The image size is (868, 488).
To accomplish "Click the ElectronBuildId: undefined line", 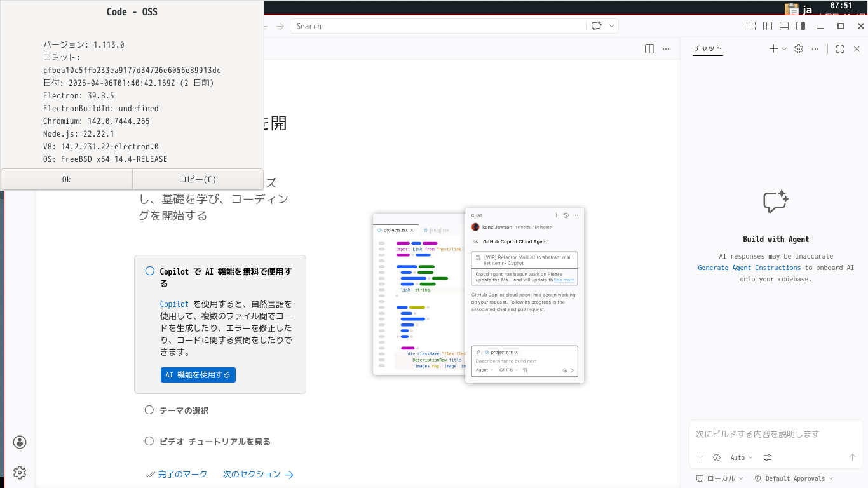I will (x=101, y=108).
